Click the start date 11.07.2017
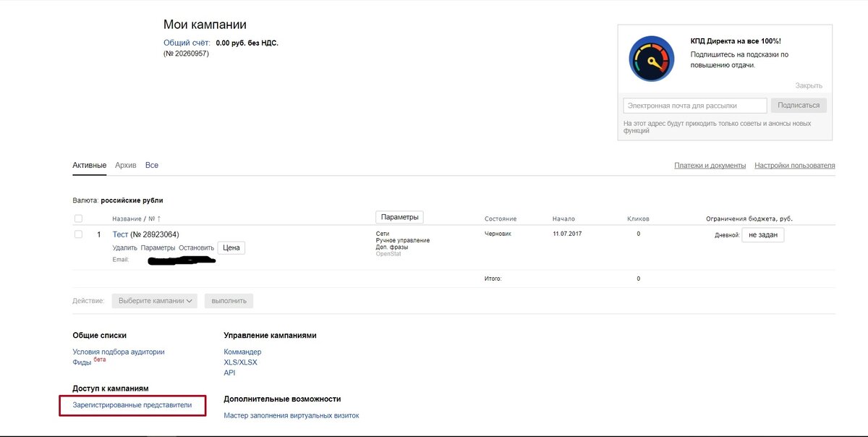Image resolution: width=868 pixels, height=437 pixels. click(x=567, y=234)
